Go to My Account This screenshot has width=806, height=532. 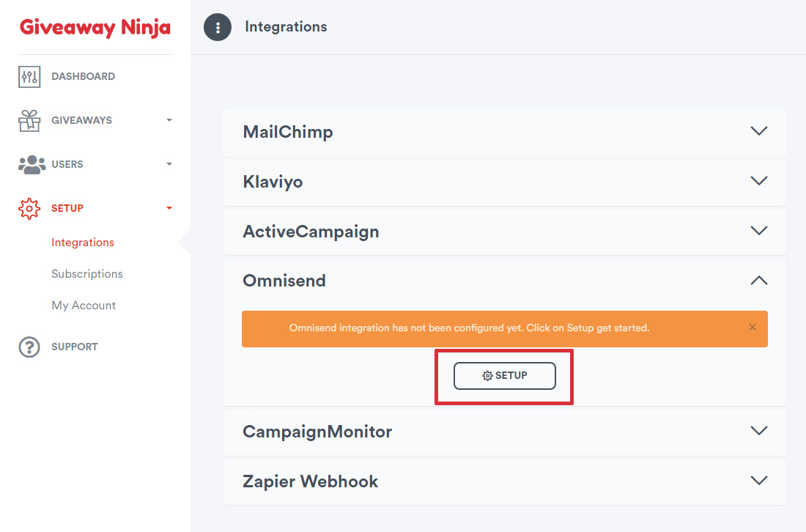click(x=84, y=306)
